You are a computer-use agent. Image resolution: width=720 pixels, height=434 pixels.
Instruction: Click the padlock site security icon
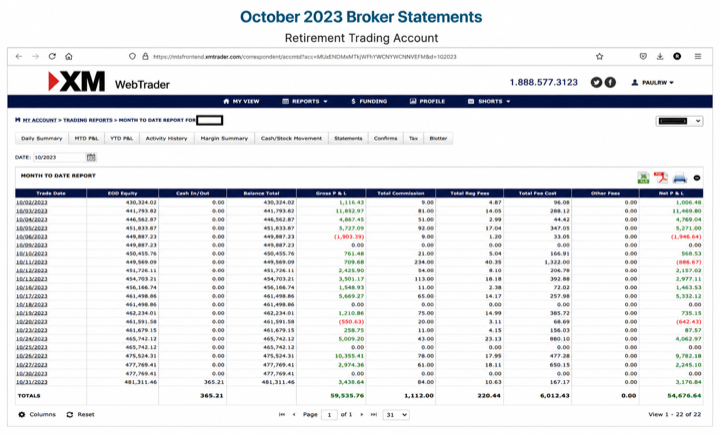tap(145, 56)
